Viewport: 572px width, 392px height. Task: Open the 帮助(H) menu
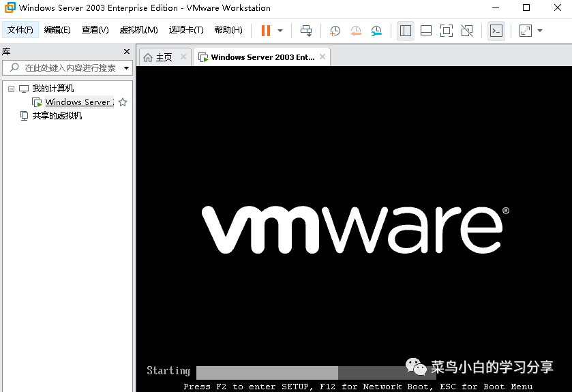(x=228, y=30)
